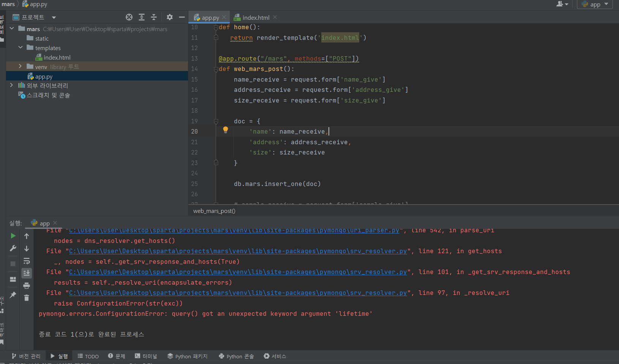The height and width of the screenshot is (364, 619).
Task: Clear console with trash icon
Action: [27, 298]
